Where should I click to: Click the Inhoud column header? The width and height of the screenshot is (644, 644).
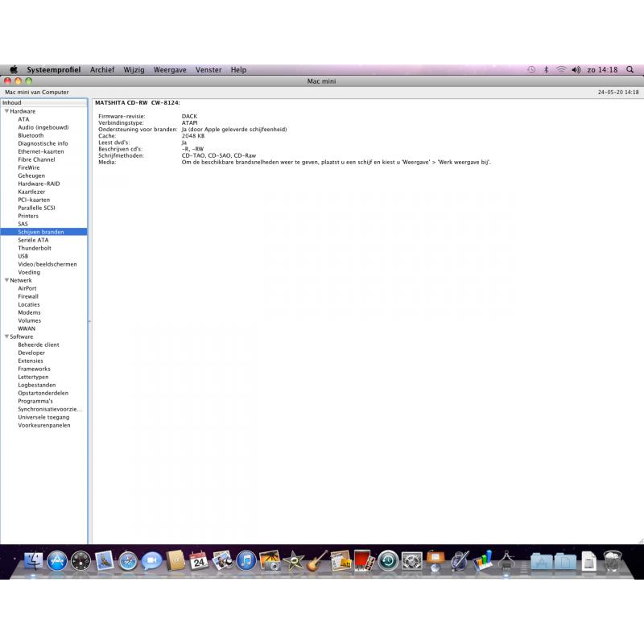[x=43, y=103]
